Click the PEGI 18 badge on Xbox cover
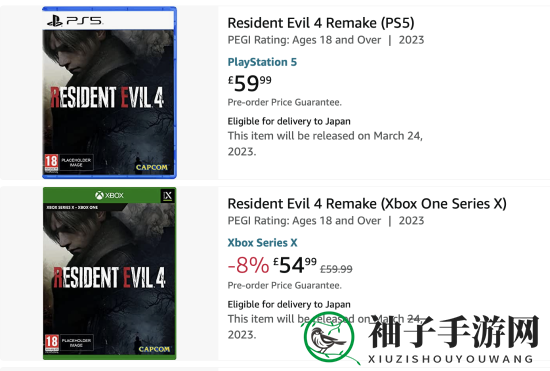 (x=52, y=343)
